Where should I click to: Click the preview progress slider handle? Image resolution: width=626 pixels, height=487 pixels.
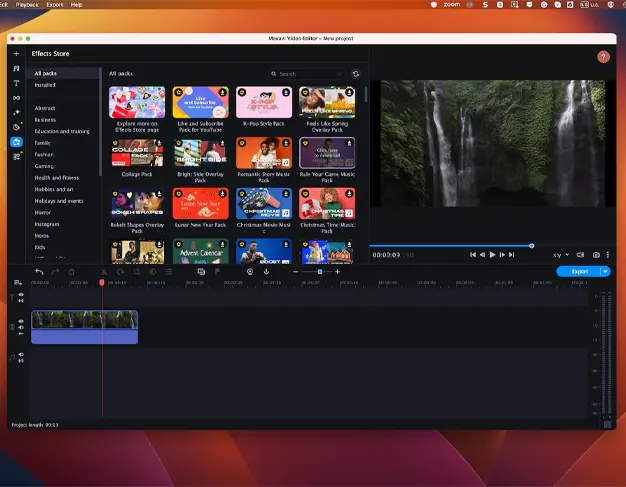(x=531, y=246)
